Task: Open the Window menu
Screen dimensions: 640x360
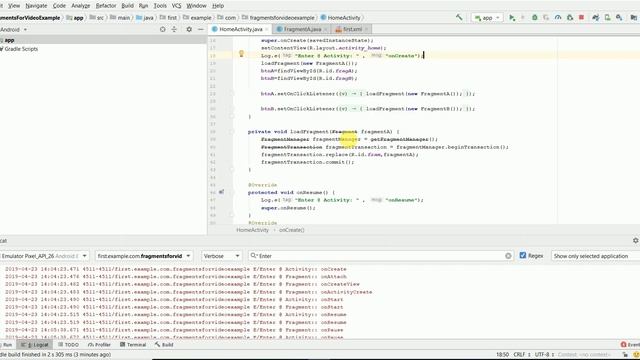Action: 196,6
